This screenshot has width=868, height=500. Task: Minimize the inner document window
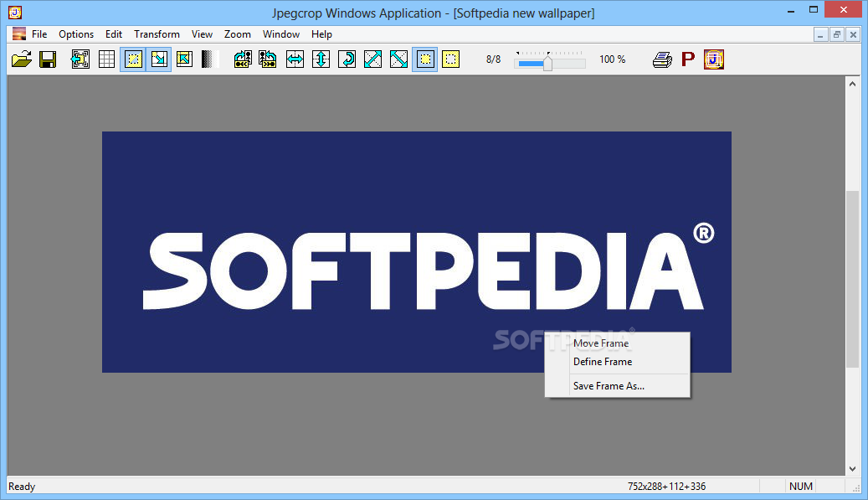point(820,34)
